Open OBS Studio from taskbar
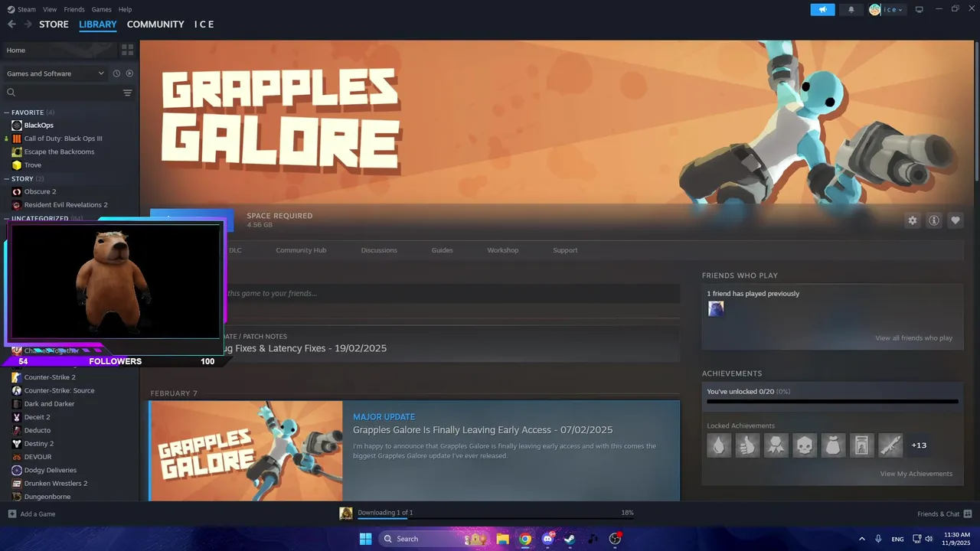980x551 pixels. point(615,539)
